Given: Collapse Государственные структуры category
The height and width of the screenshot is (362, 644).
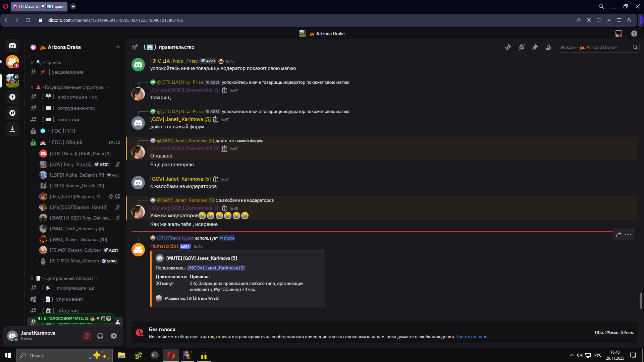Looking at the screenshot, I should (x=74, y=87).
